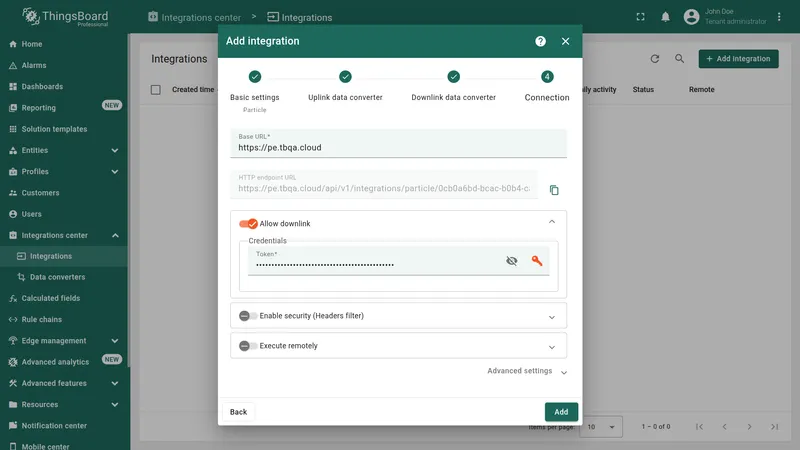The image size is (800, 450).
Task: Go to next page of table
Action: pos(749,427)
